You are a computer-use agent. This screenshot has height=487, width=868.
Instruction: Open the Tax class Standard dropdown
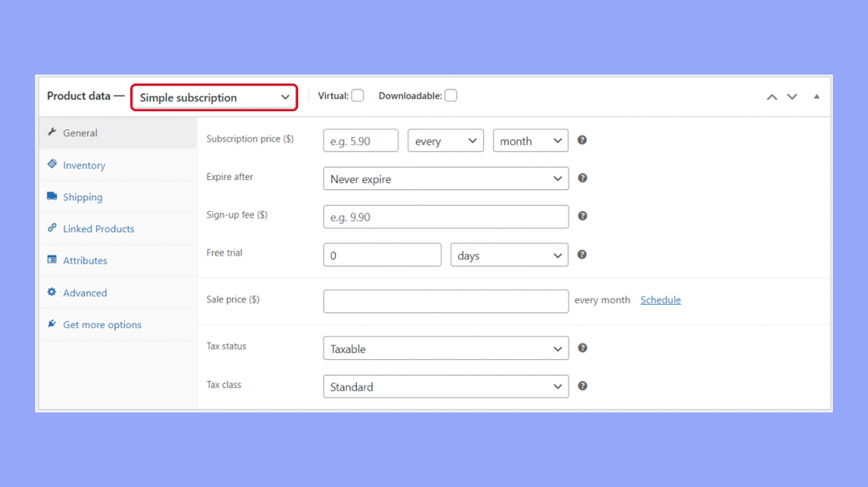pyautogui.click(x=445, y=386)
